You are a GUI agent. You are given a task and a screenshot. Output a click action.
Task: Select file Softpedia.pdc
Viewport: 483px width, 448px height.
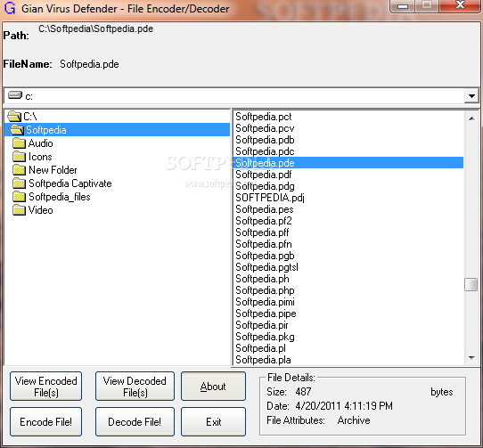pos(265,151)
